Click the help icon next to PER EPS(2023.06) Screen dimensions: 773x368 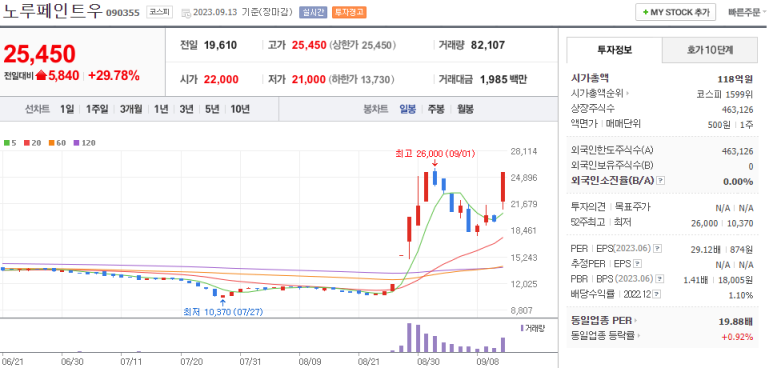[658, 248]
